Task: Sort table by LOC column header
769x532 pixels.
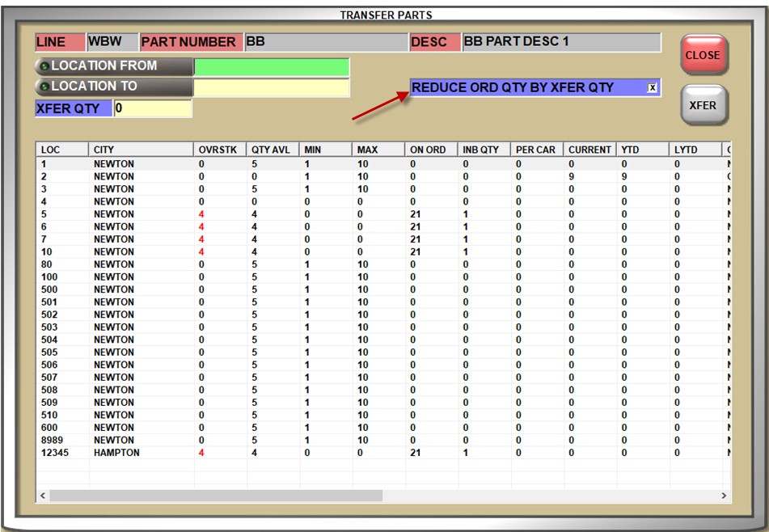Action: pos(62,150)
